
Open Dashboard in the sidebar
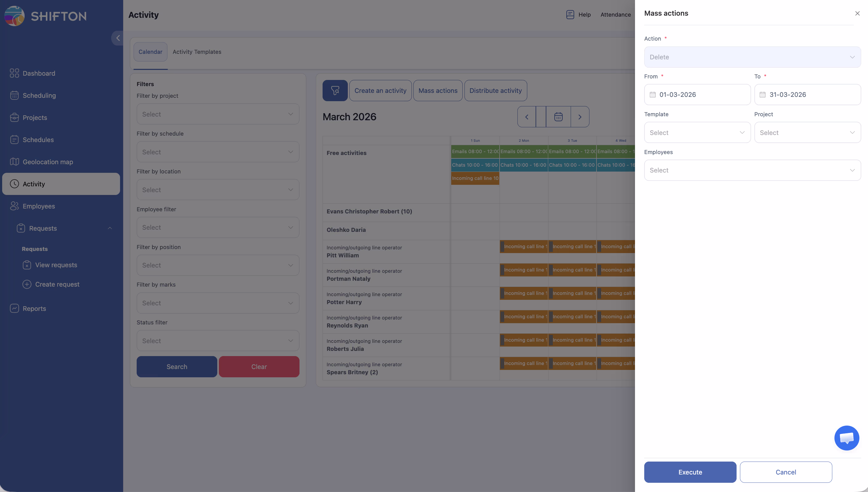pos(38,73)
